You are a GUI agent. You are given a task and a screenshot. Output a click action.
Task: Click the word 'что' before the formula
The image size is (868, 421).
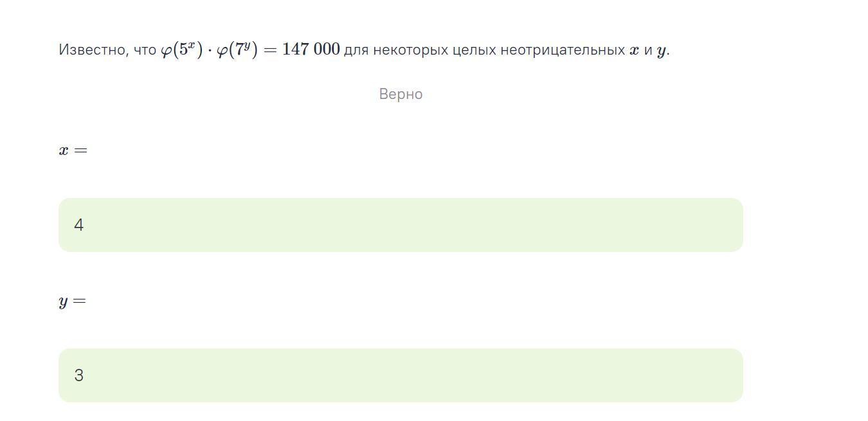[x=145, y=50]
